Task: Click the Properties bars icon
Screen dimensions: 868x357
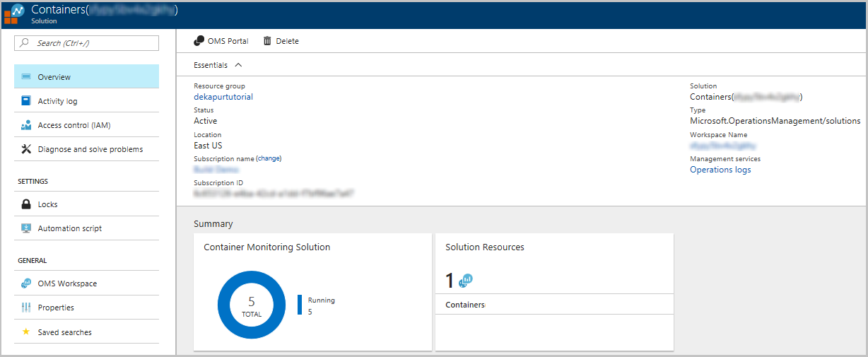Action: pyautogui.click(x=26, y=308)
